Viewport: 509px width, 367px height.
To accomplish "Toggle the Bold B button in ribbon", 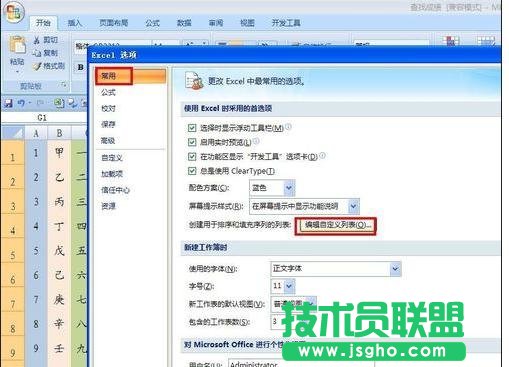I will [80, 67].
